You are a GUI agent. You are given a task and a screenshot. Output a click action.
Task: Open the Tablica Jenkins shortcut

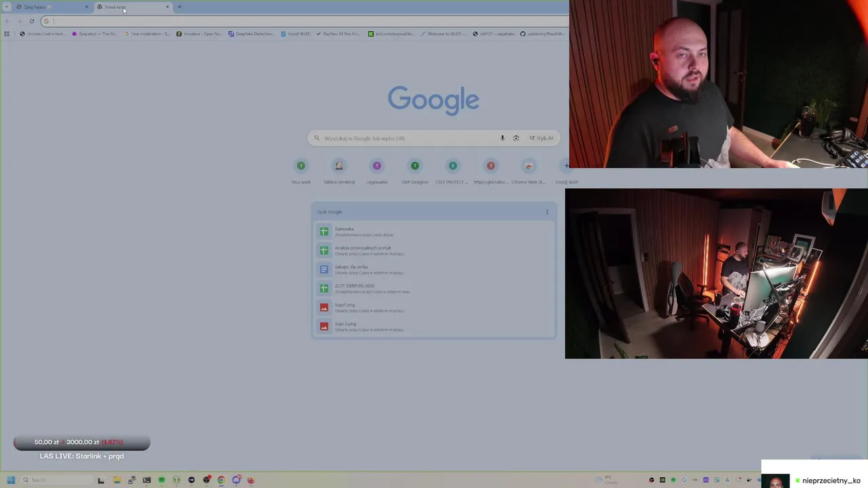coord(339,171)
